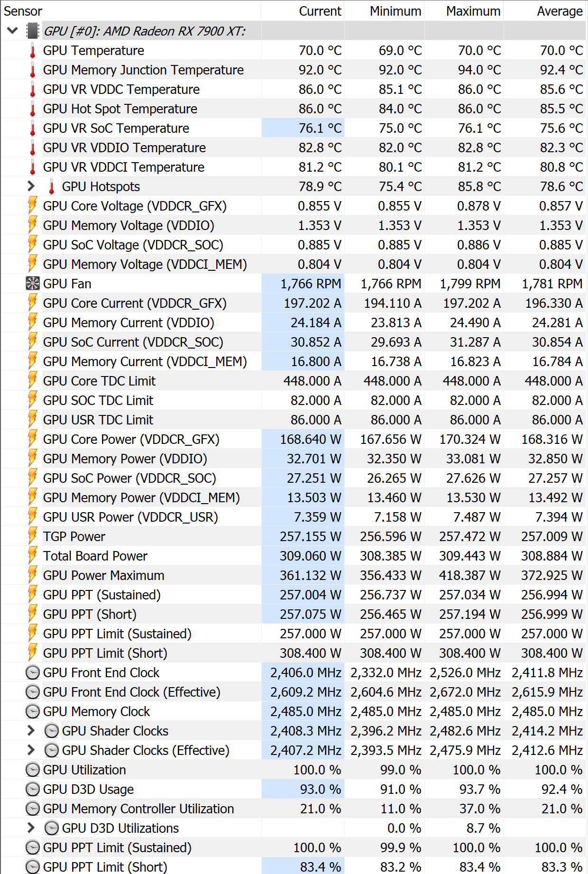Click the 448.000 A average Core TDC value
The image size is (588, 874).
554,381
